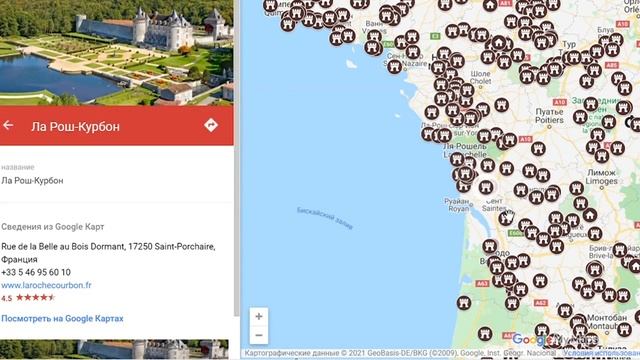This screenshot has height=360, width=640.
Task: Click the Руайан Royan city label
Action: [x=457, y=205]
